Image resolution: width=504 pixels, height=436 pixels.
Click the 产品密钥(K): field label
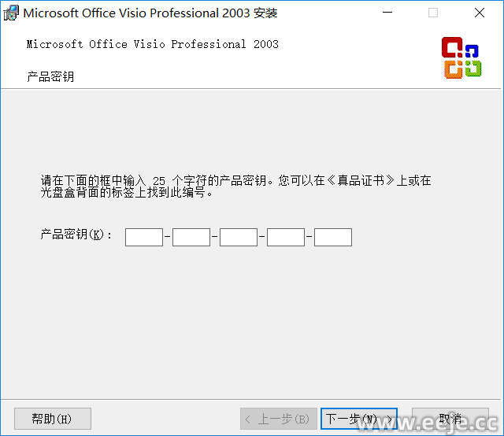(76, 235)
